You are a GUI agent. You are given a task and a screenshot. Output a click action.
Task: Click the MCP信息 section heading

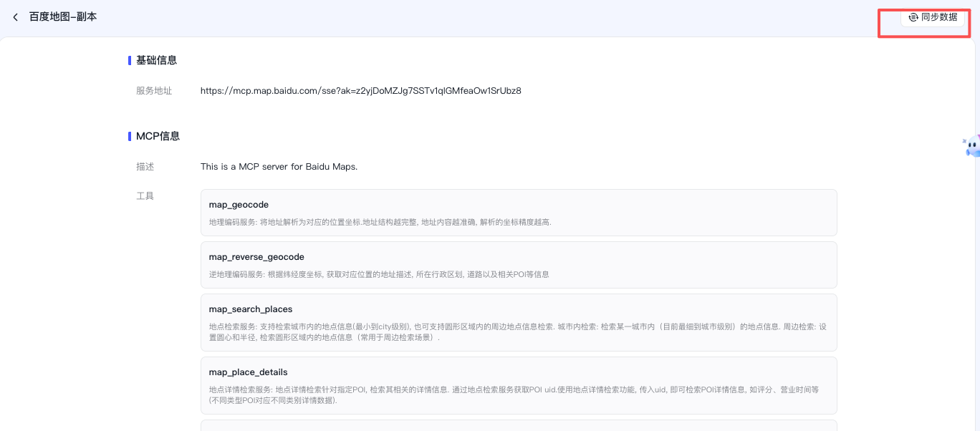[x=158, y=136]
